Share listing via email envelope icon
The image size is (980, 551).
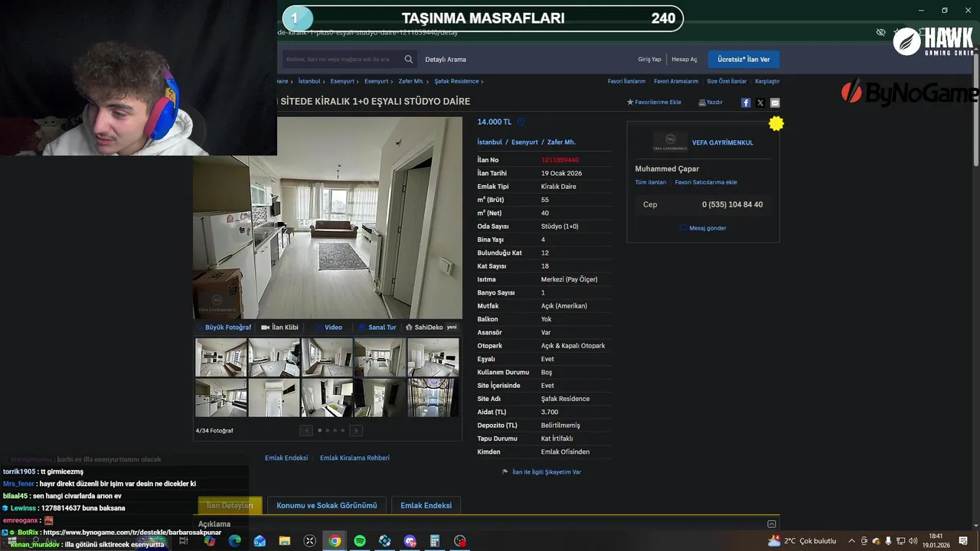pyautogui.click(x=775, y=103)
